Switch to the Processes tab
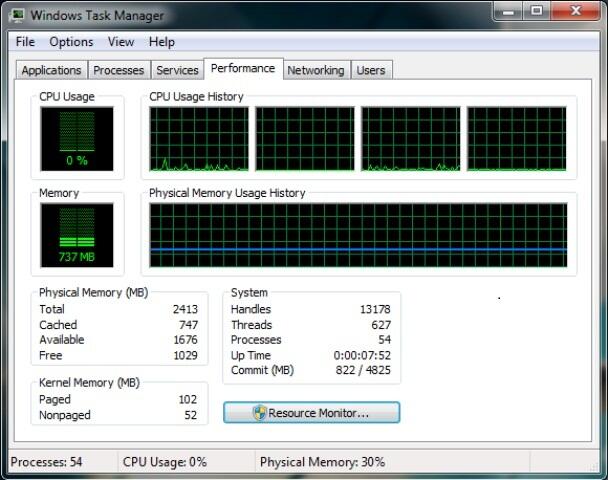The width and height of the screenshot is (608, 480). click(119, 70)
